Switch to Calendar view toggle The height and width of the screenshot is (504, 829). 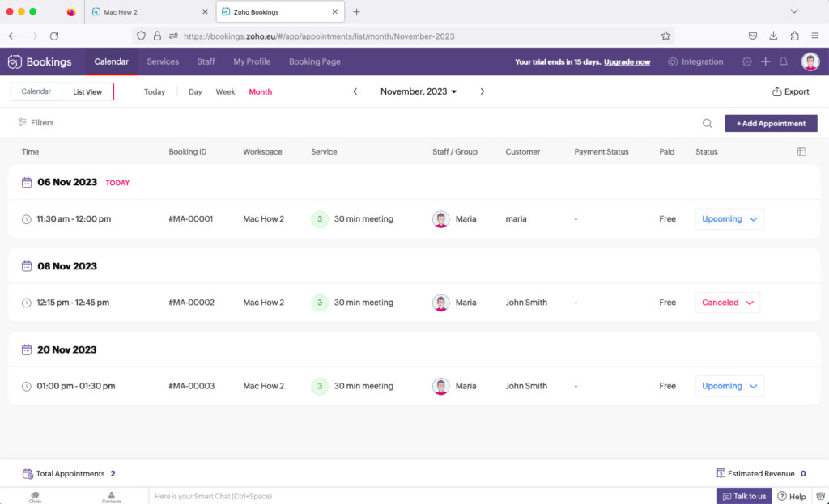[36, 92]
